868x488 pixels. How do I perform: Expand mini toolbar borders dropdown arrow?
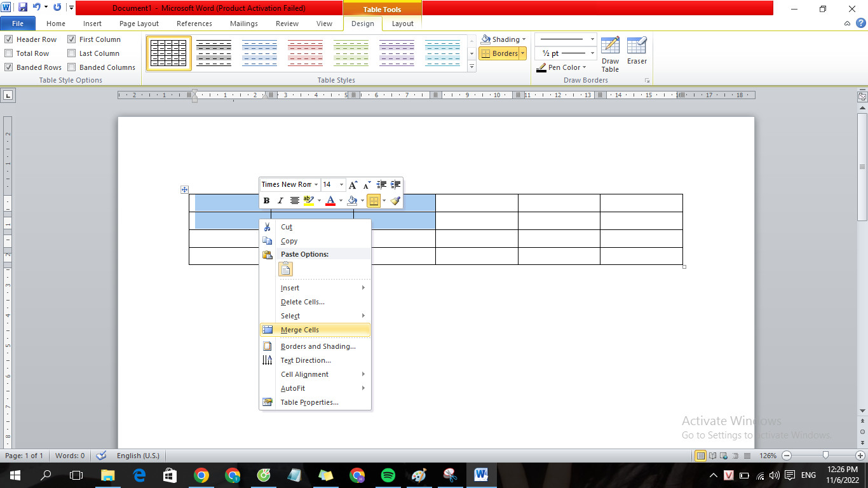coord(384,201)
